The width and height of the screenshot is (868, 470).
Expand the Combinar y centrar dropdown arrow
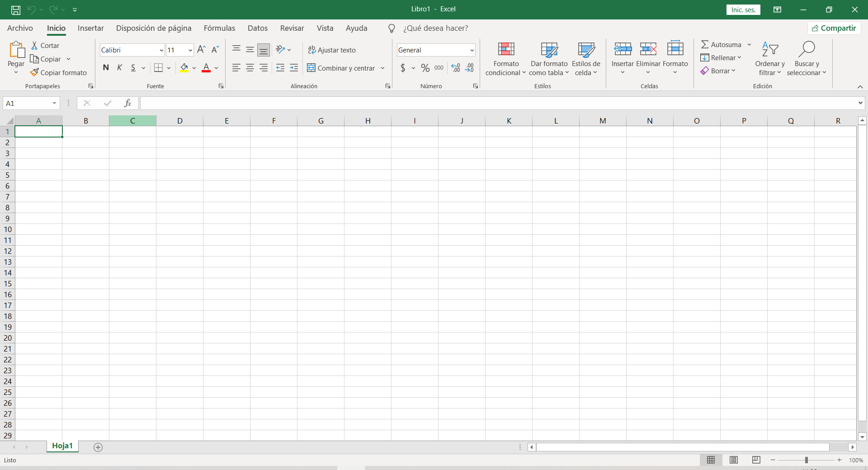[x=382, y=68]
